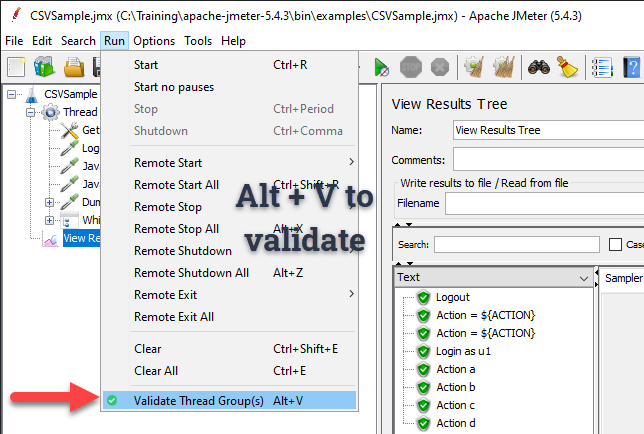
Task: Open the Edit menu
Action: [42, 41]
